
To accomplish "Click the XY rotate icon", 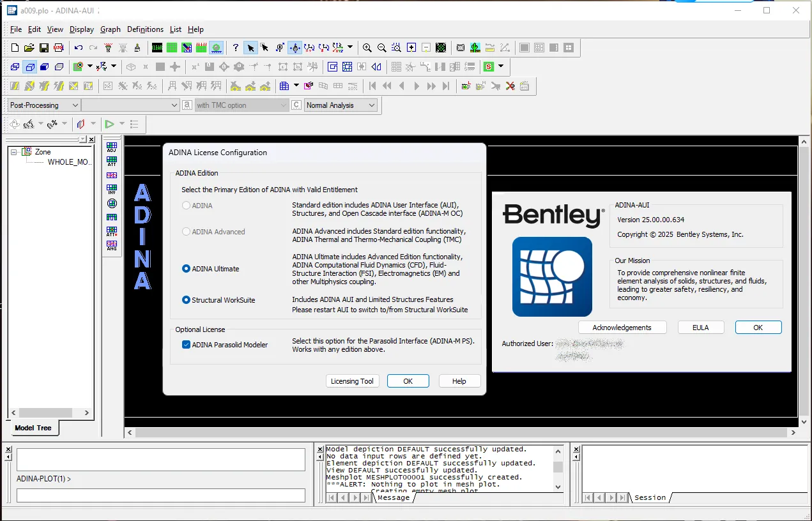I will (310, 48).
